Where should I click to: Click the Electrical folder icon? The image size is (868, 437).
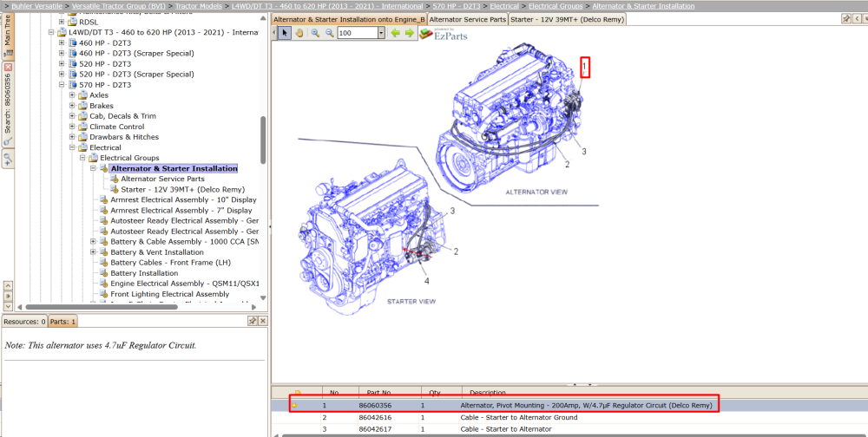pyautogui.click(x=82, y=147)
